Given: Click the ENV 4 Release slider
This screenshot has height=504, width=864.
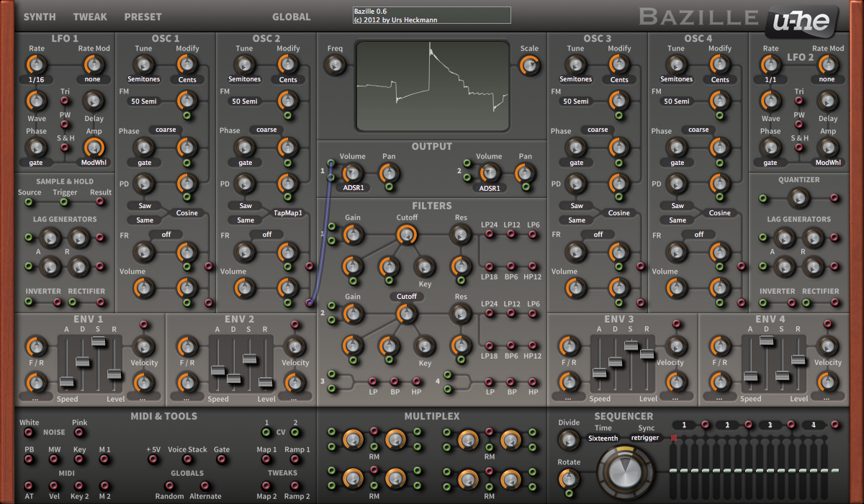Looking at the screenshot, I should (x=798, y=359).
